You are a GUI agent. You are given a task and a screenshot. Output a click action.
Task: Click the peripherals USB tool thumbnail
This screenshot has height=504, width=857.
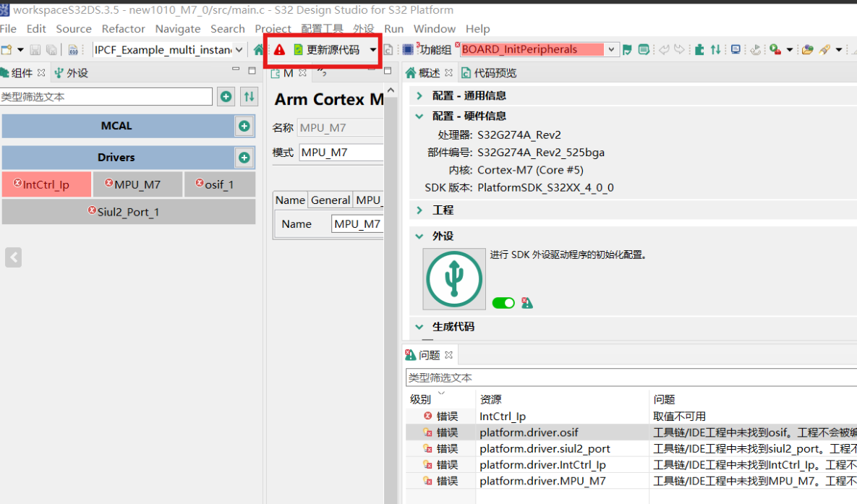(x=454, y=279)
